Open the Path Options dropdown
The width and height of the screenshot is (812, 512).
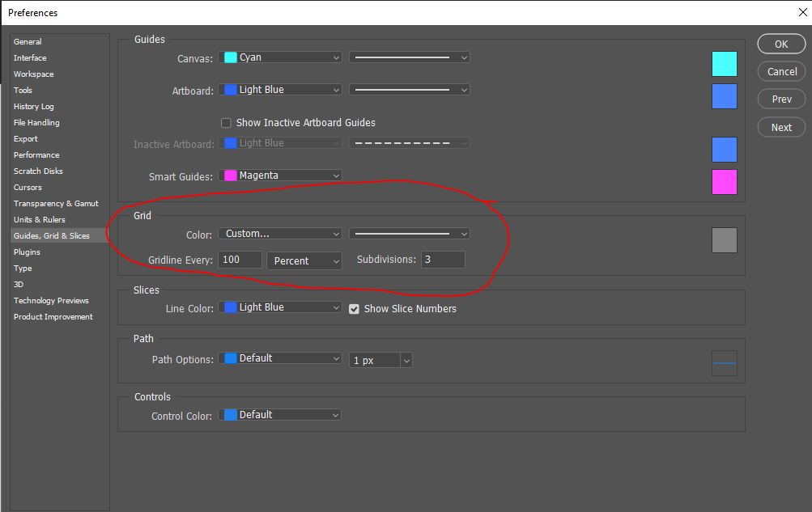click(x=279, y=358)
